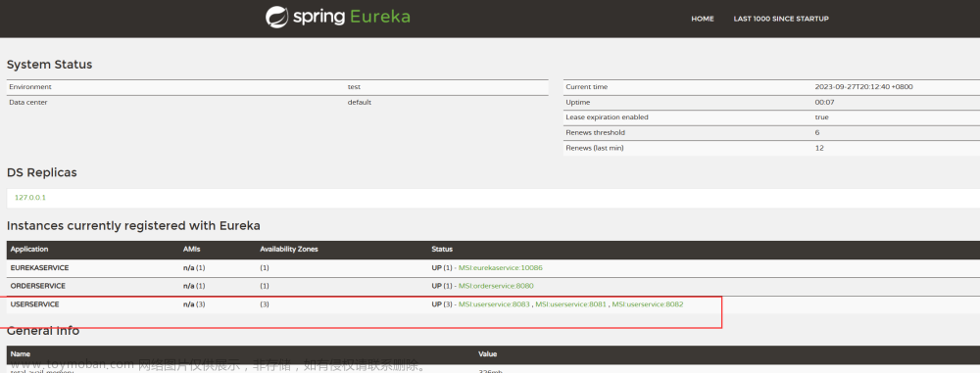Select availability zones (3) for USERSERVICE
980x373 pixels.
pos(265,304)
